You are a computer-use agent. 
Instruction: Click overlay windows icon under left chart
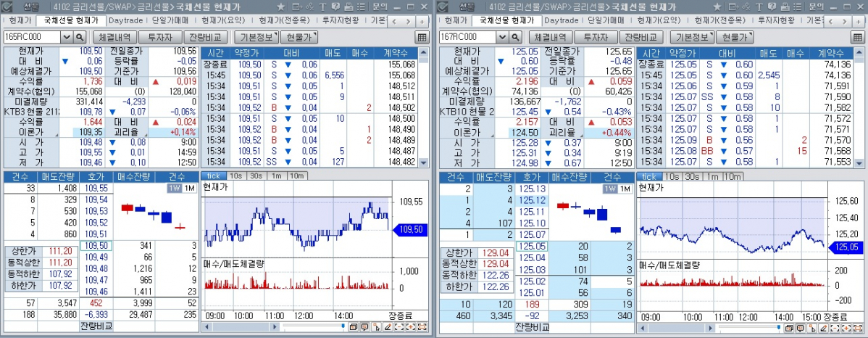click(x=353, y=326)
